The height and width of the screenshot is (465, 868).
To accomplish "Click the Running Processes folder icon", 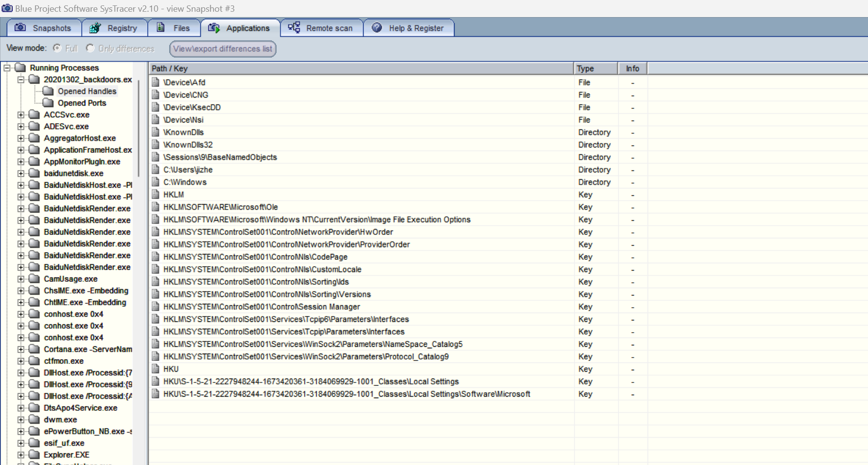I will [x=20, y=67].
